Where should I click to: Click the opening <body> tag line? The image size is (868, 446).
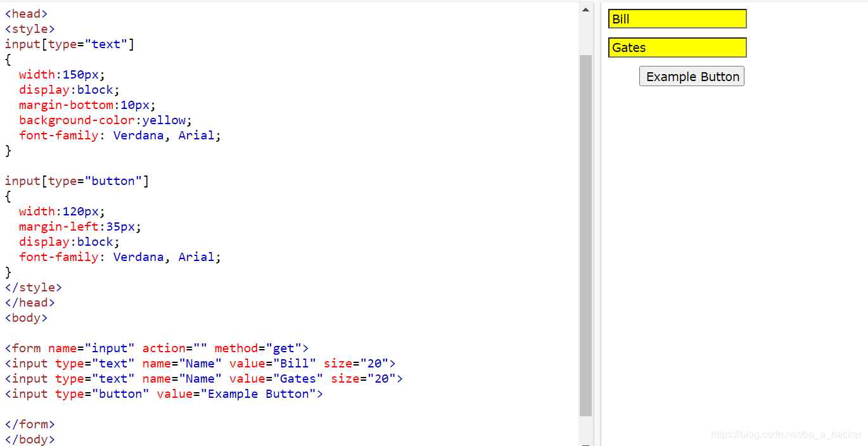(26, 318)
